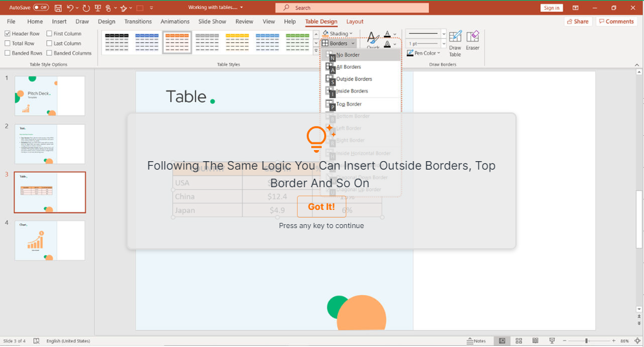Open the Comments pane
This screenshot has width=644, height=347.
click(617, 21)
